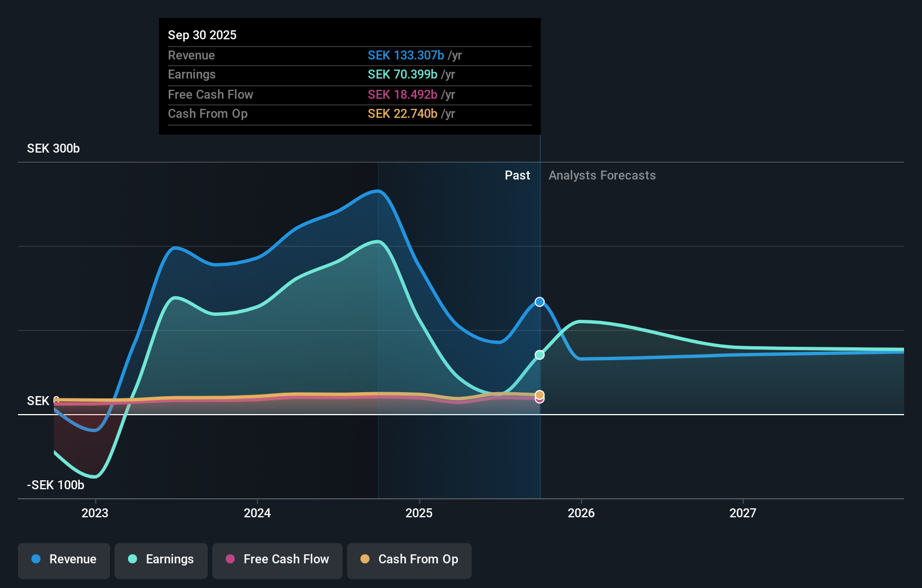Select the teal Earnings marker on the chart
The width and height of the screenshot is (922, 588).
[x=539, y=355]
